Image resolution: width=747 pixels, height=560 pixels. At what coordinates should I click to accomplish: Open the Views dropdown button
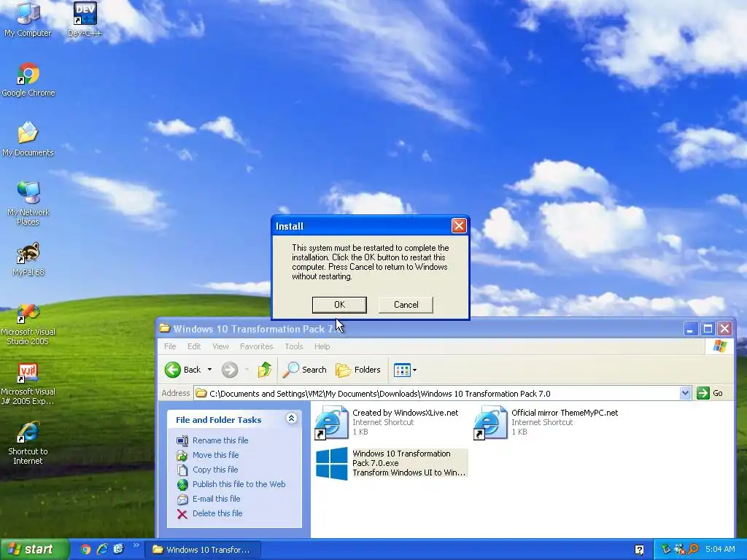pyautogui.click(x=405, y=370)
